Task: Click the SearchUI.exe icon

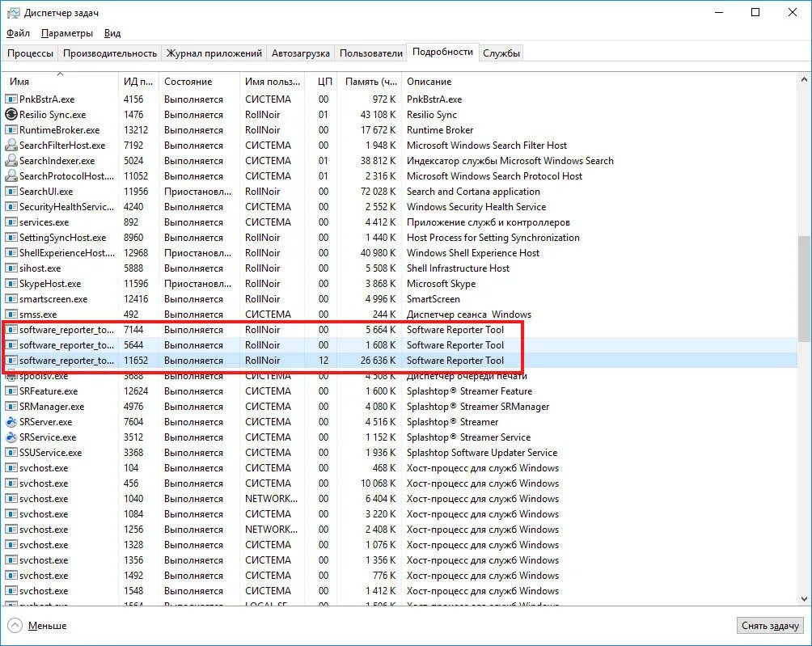Action: (11, 192)
